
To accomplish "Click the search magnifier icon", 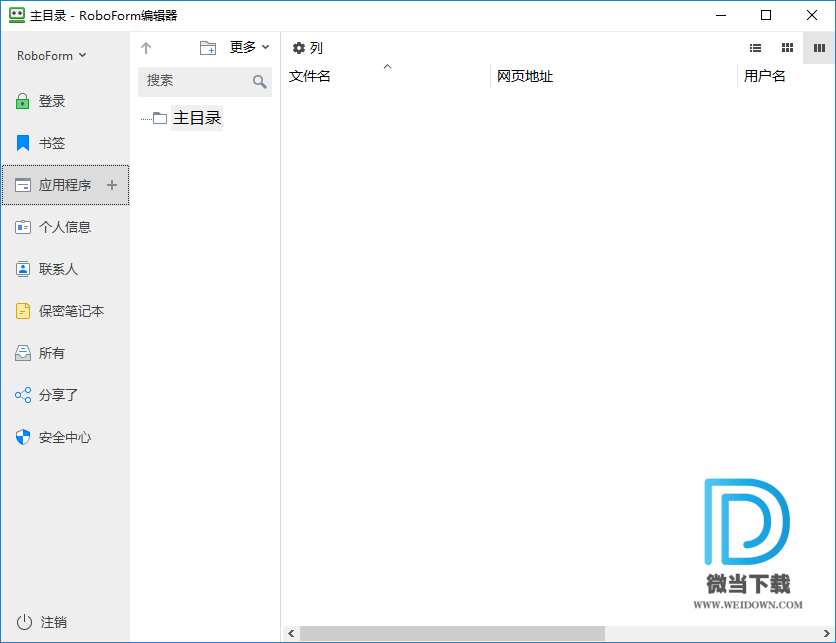I will pos(260,82).
